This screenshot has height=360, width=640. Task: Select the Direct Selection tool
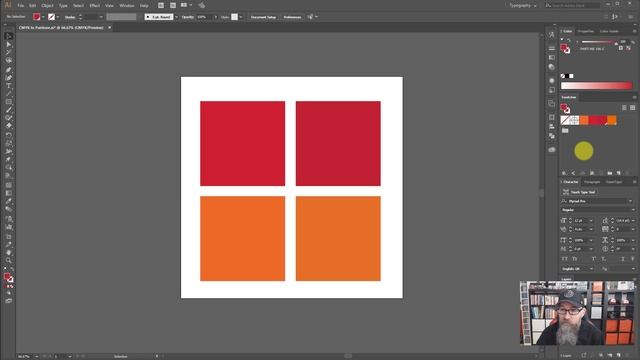coord(9,44)
